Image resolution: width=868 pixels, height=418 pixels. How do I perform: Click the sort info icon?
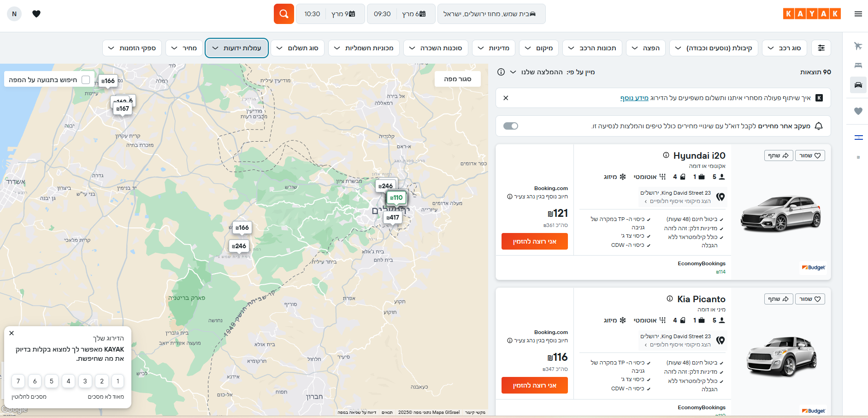(501, 72)
